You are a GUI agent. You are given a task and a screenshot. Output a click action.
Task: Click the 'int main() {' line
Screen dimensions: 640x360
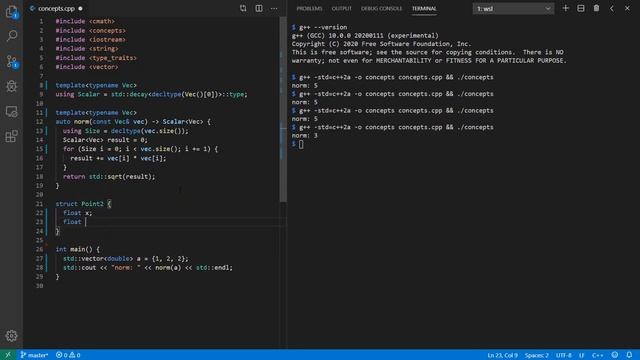pos(78,249)
